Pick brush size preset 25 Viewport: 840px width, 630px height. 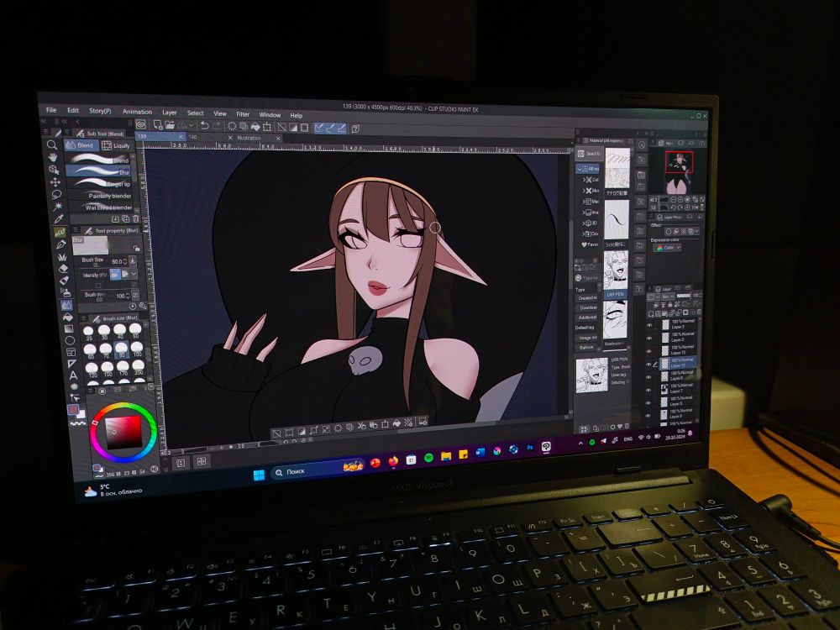88,333
